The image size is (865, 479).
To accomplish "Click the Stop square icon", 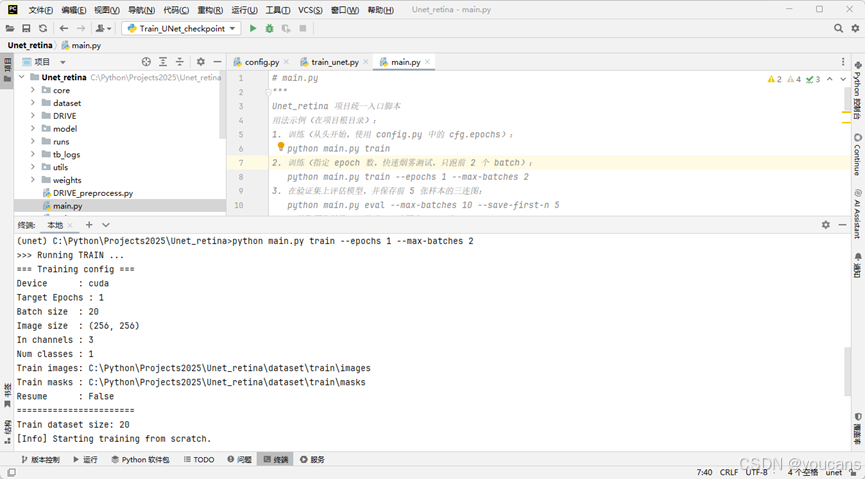I will click(x=303, y=28).
